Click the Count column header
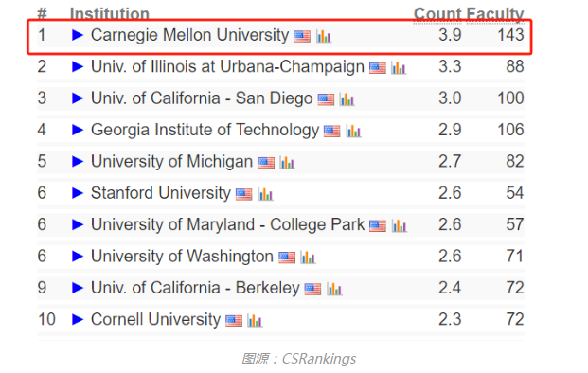This screenshot has width=588, height=373. click(x=437, y=14)
